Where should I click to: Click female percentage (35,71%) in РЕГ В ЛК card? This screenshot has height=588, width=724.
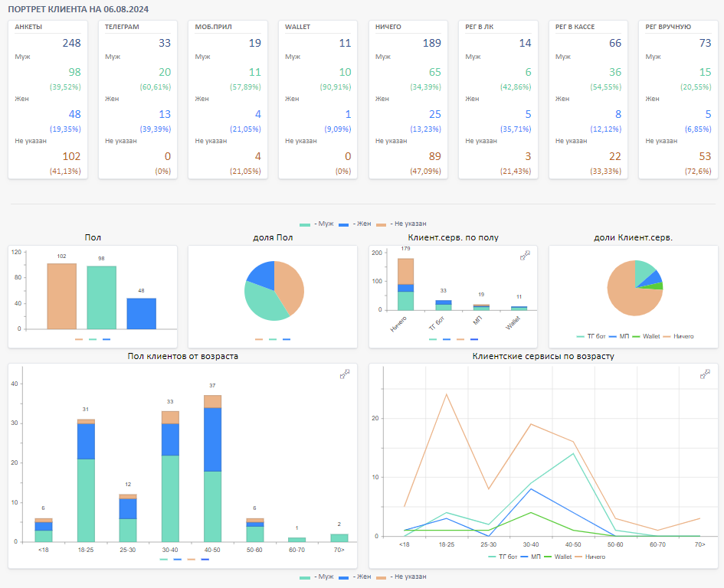coord(516,129)
